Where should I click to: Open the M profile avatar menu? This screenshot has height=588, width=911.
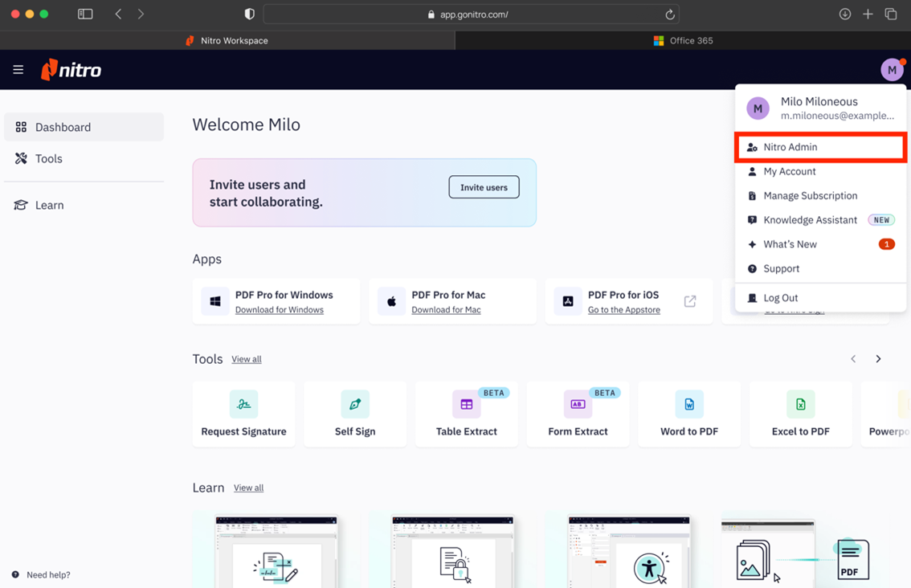(892, 70)
